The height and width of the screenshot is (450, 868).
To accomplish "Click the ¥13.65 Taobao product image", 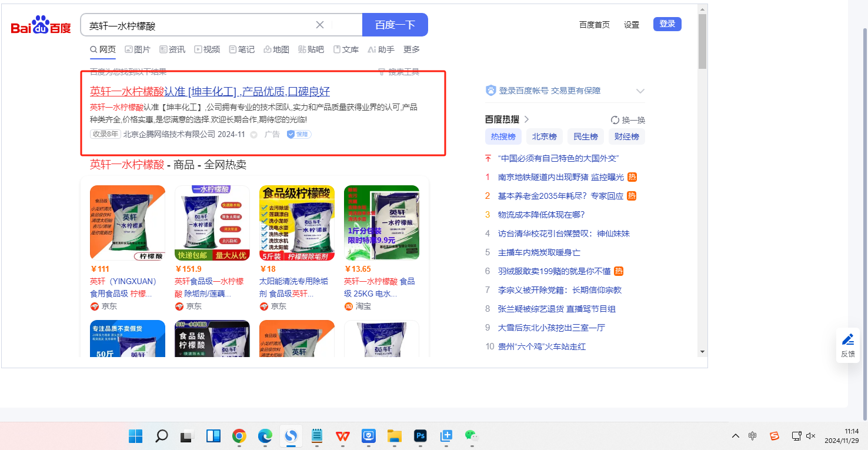I will (382, 223).
